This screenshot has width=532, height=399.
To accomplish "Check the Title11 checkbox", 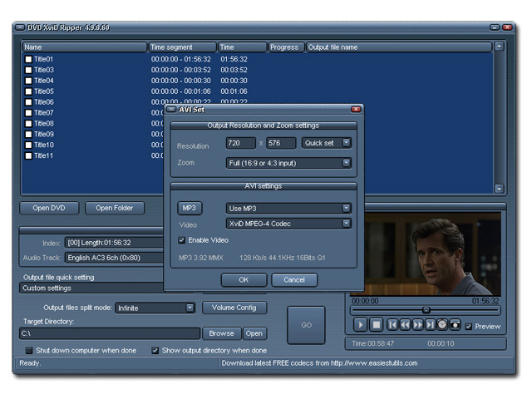I will coord(28,155).
